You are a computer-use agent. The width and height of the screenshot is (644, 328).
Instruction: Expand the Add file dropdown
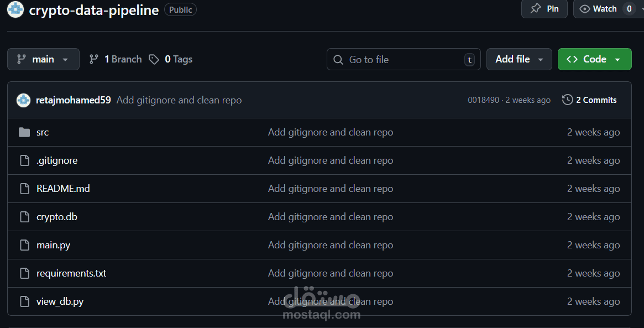click(519, 59)
